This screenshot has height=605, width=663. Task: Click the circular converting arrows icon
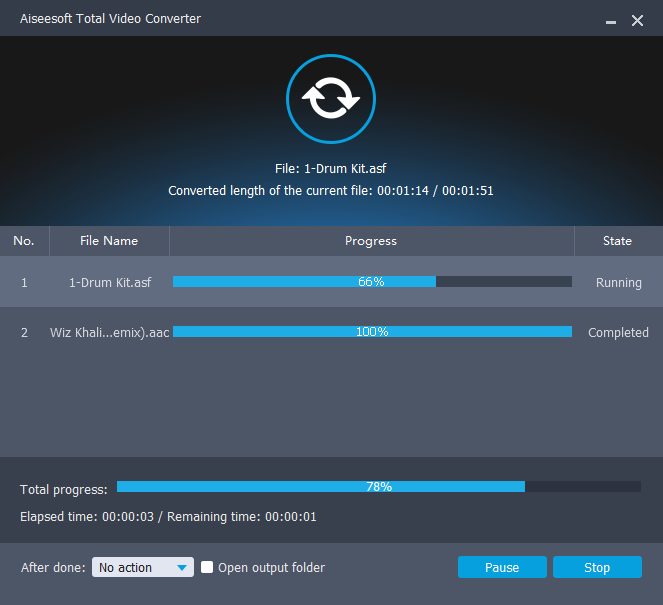[x=331, y=99]
